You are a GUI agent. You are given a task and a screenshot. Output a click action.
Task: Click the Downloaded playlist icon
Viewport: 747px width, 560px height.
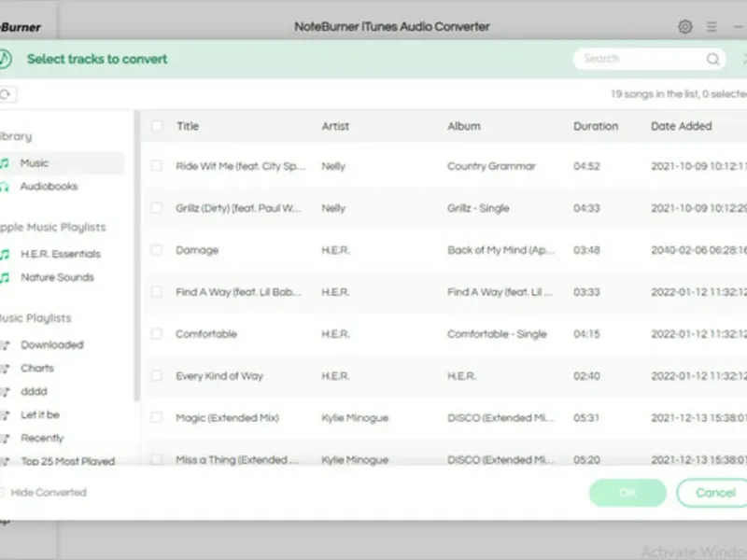click(x=5, y=345)
